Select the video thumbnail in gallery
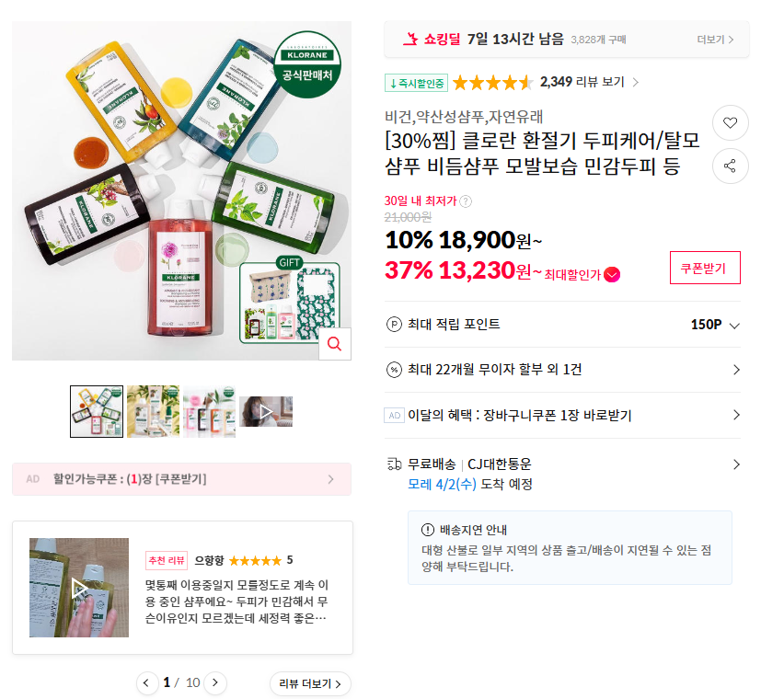This screenshot has width=784, height=699. click(266, 411)
